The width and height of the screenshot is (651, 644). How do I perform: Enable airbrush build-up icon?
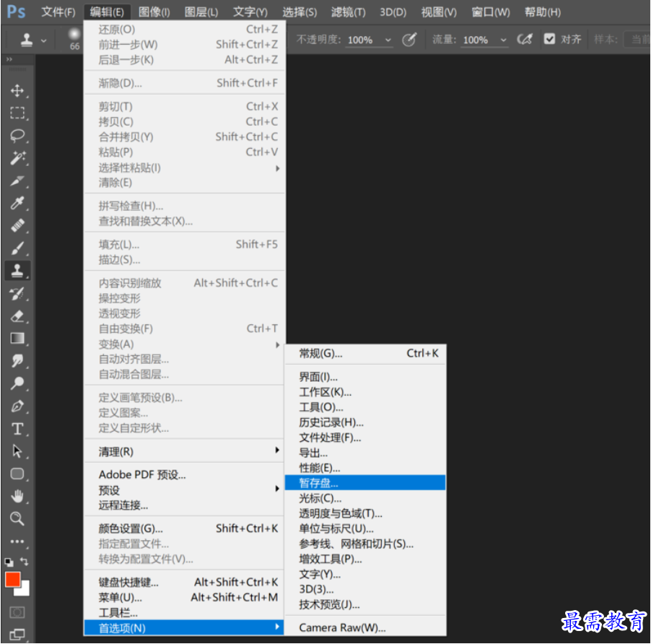(525, 40)
